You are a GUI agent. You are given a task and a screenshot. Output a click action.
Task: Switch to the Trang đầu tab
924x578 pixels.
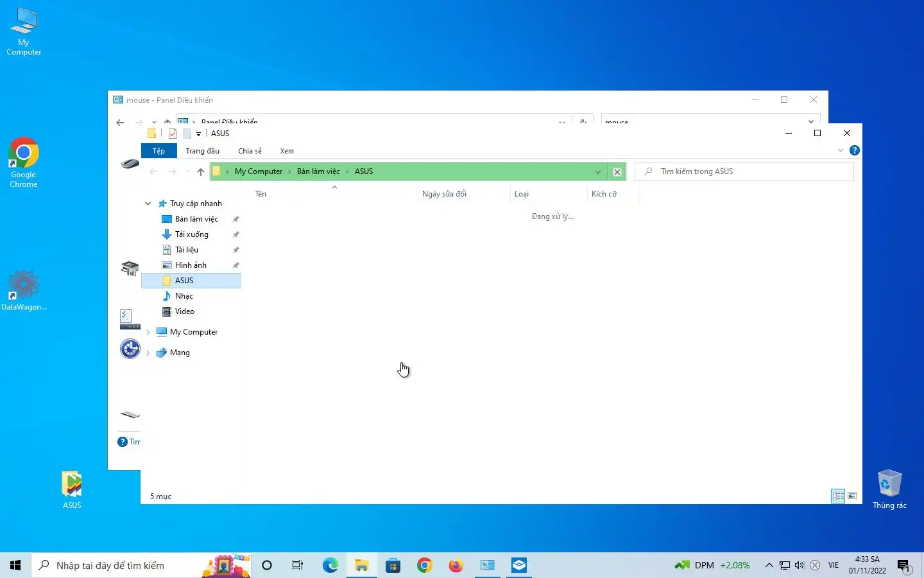202,151
